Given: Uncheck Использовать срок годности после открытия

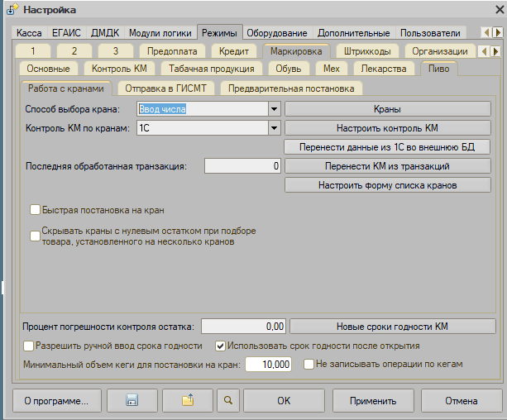Looking at the screenshot, I should pos(220,346).
